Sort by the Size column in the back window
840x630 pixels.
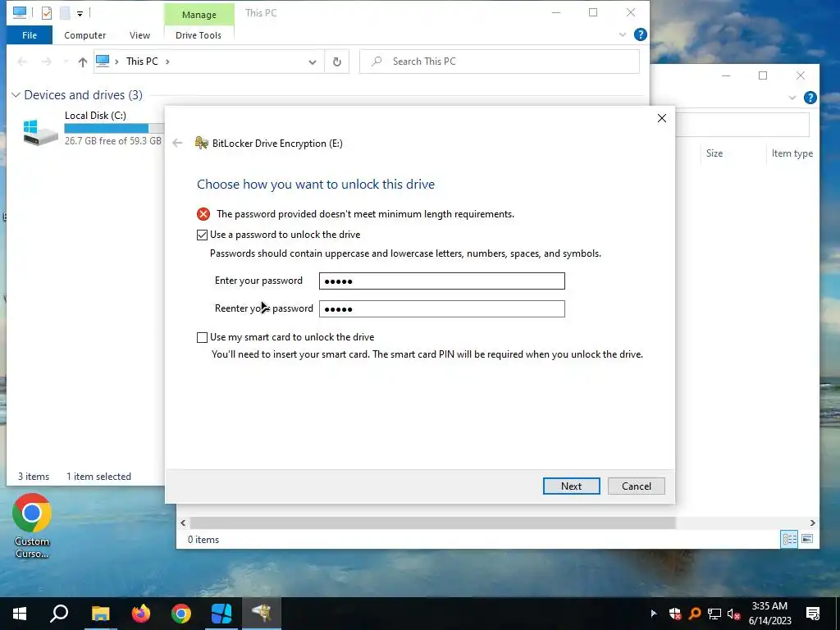pos(714,153)
